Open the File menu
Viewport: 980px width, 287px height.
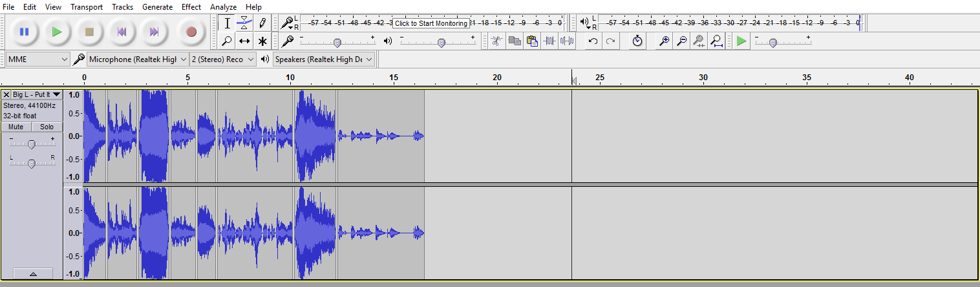8,7
